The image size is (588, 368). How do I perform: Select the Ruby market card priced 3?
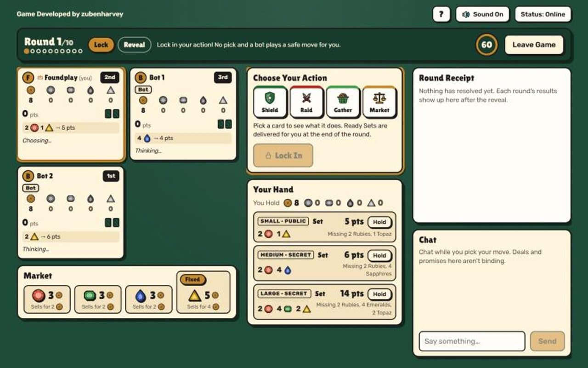click(47, 299)
